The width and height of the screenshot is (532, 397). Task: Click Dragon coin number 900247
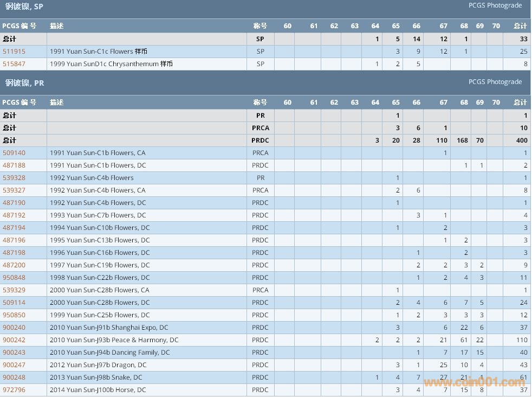(x=14, y=365)
